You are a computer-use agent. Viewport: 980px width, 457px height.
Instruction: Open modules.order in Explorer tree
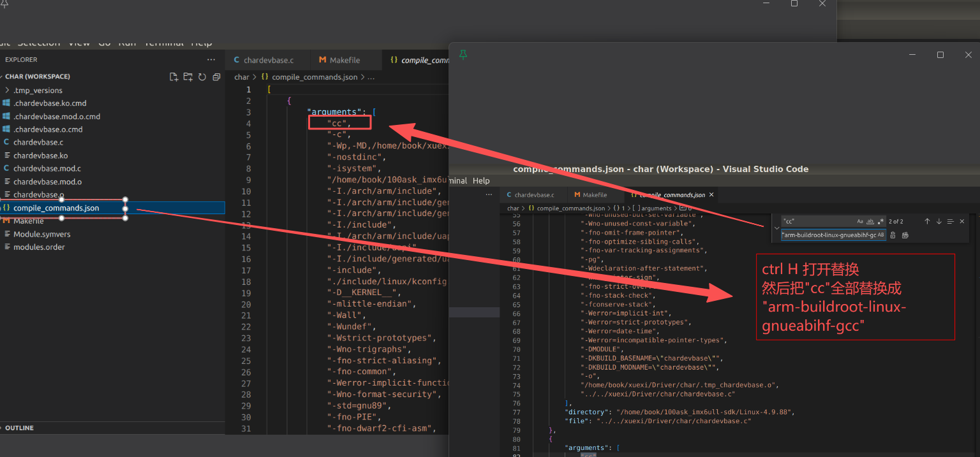[x=39, y=247]
